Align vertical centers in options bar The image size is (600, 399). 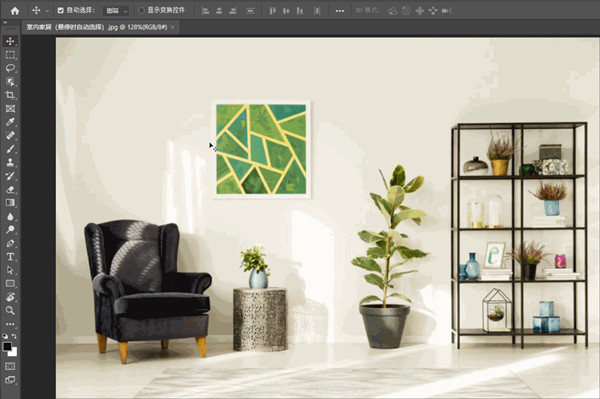286,11
